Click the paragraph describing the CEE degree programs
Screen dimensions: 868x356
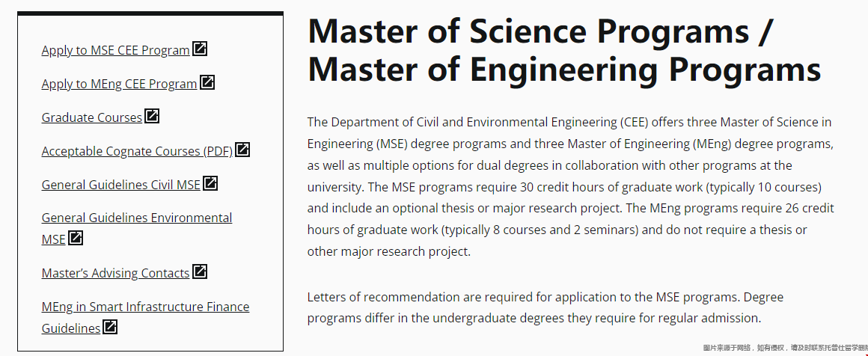tap(570, 186)
